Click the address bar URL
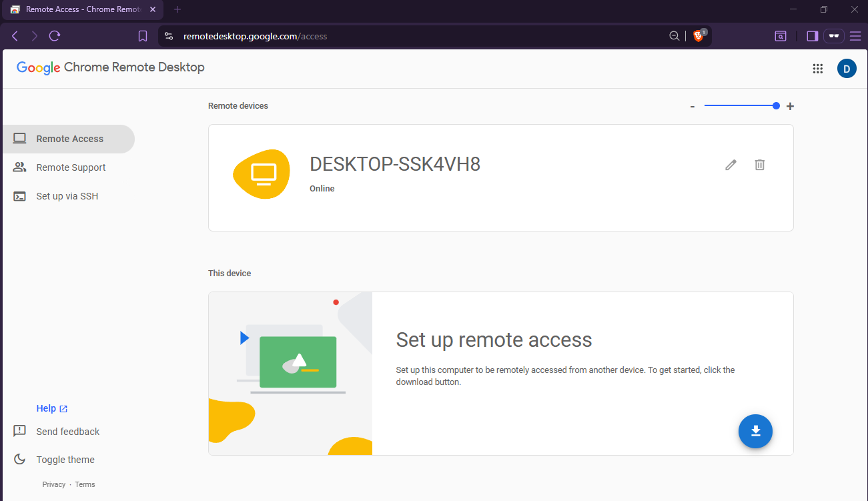This screenshot has height=501, width=868. pos(256,36)
